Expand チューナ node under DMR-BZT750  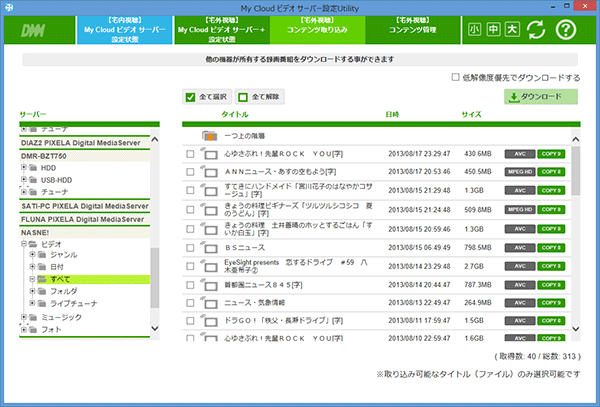coord(24,192)
